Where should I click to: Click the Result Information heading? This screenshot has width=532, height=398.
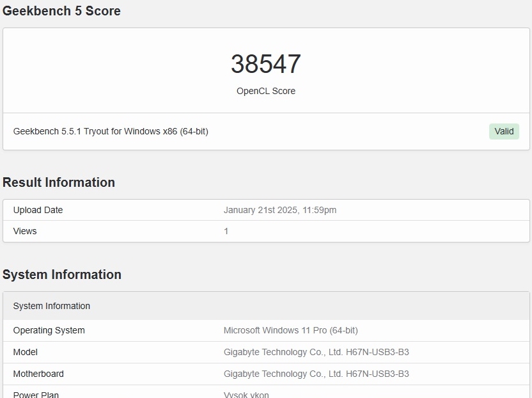point(59,182)
